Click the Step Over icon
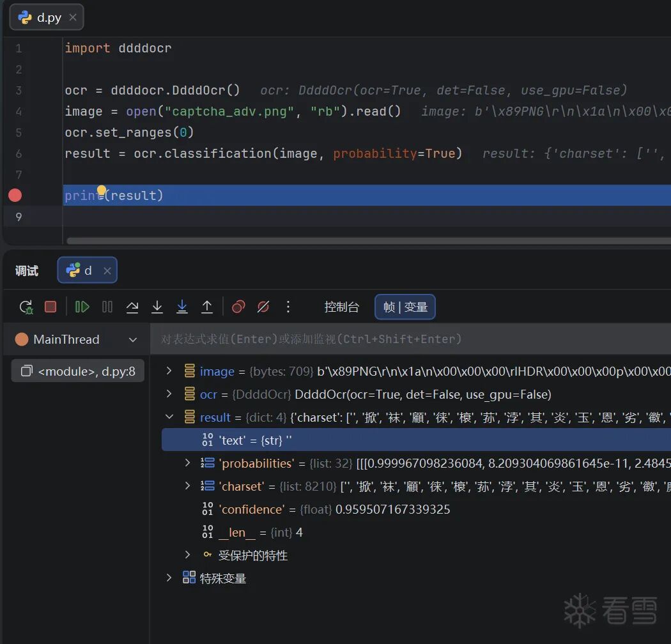This screenshot has width=671, height=644. (x=132, y=307)
